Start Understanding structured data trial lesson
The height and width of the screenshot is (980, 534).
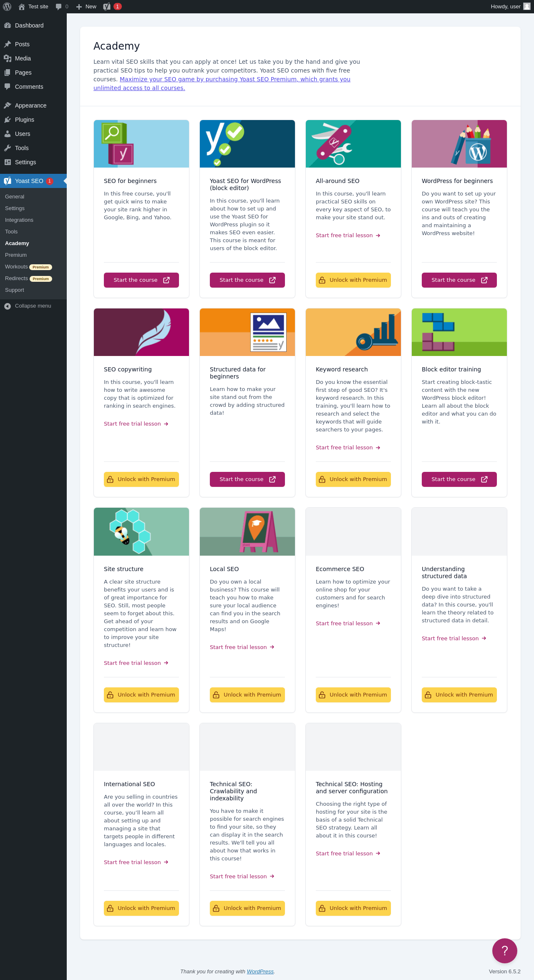[x=454, y=639]
